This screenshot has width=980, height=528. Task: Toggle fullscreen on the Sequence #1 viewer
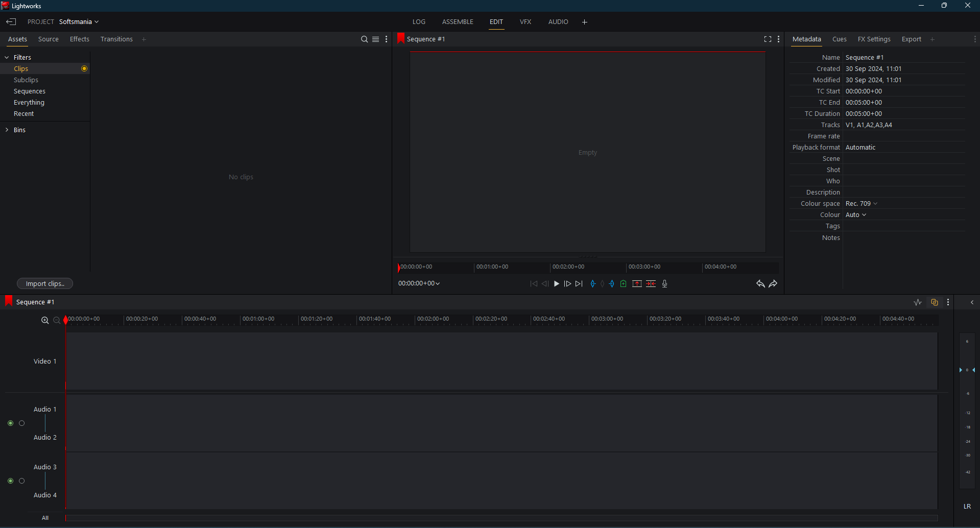point(768,39)
